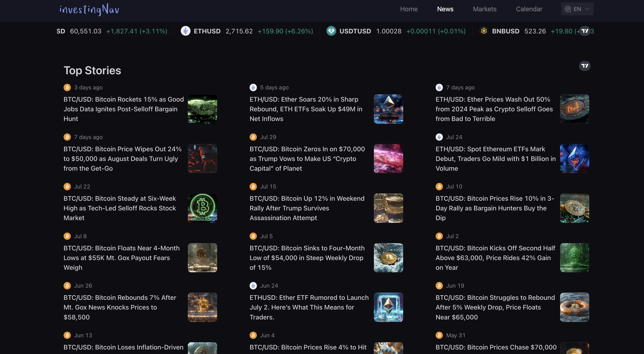Read Bitcoin Struggles to Rebound story

[x=495, y=307]
